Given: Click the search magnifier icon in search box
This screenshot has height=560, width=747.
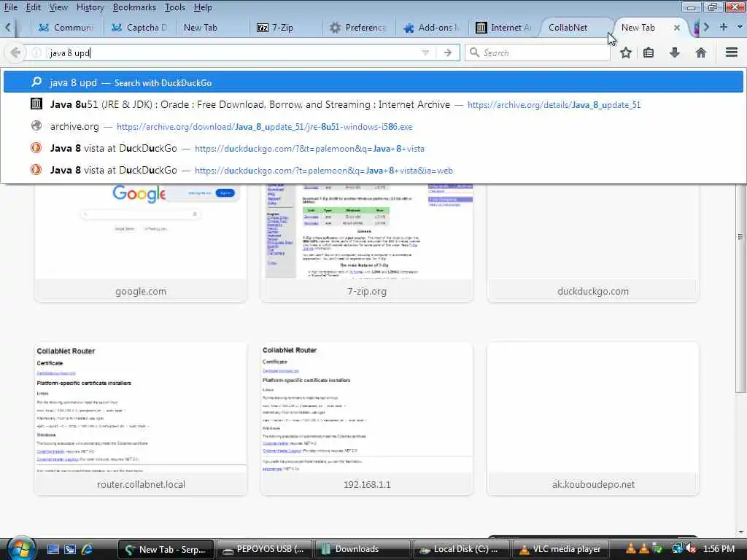Looking at the screenshot, I should [474, 52].
